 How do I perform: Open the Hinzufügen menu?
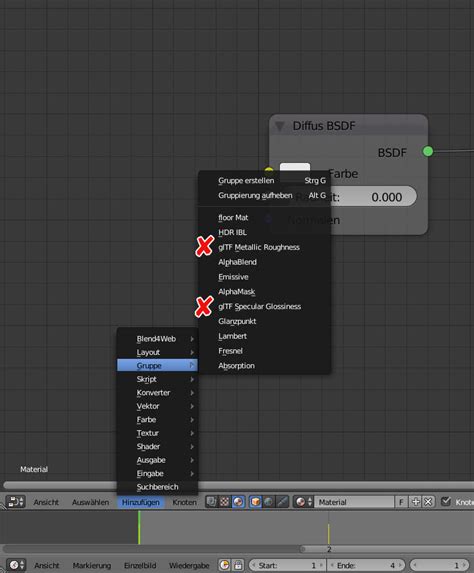point(141,502)
